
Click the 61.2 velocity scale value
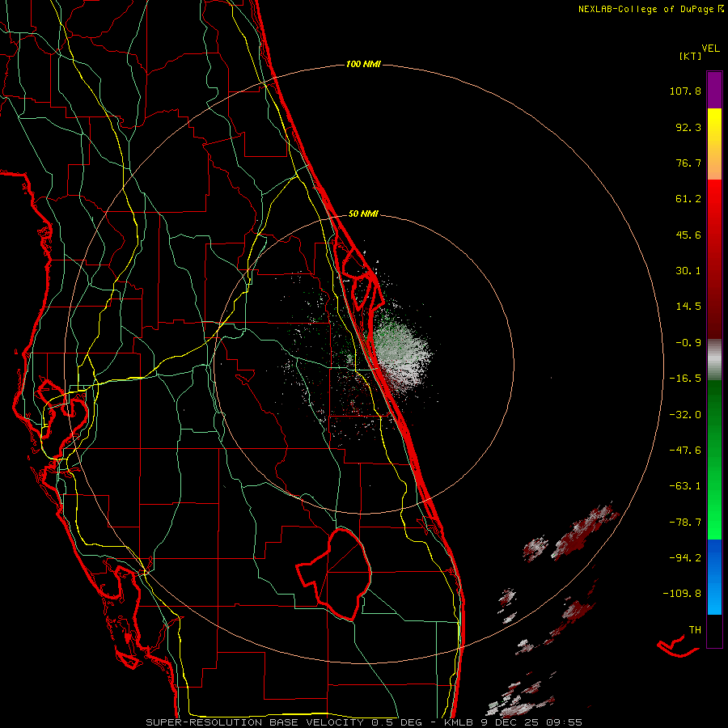tap(688, 199)
